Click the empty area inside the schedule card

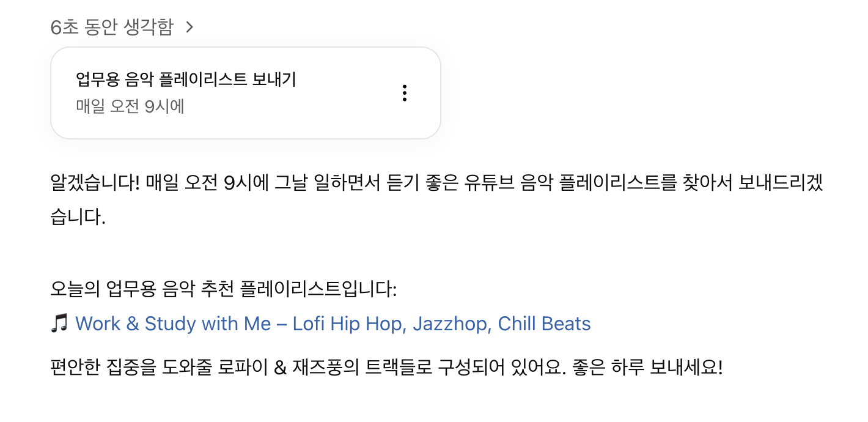click(x=342, y=122)
